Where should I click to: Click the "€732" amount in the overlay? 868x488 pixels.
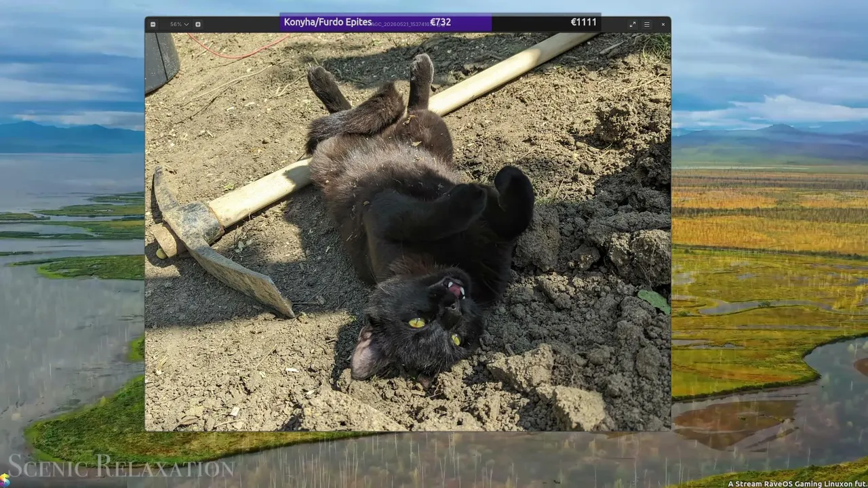coord(441,22)
